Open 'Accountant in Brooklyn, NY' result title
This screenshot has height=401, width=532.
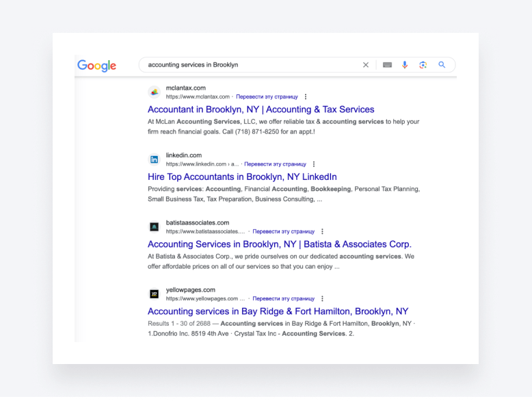pos(261,109)
